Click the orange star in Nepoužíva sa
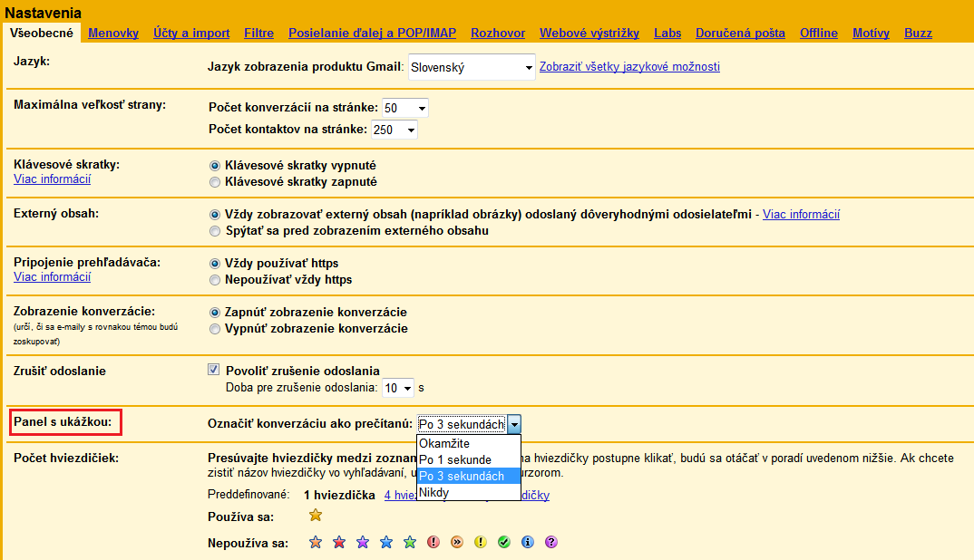Image resolution: width=974 pixels, height=560 pixels. coord(316,542)
